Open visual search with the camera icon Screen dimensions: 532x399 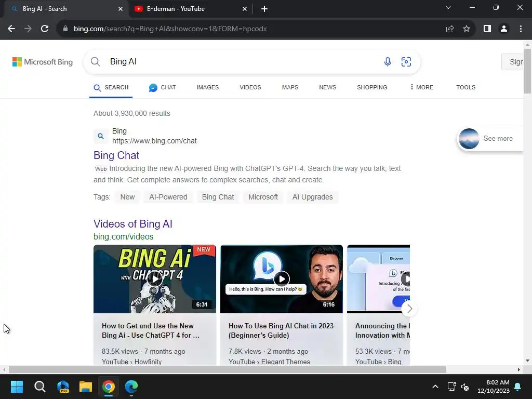coord(406,62)
